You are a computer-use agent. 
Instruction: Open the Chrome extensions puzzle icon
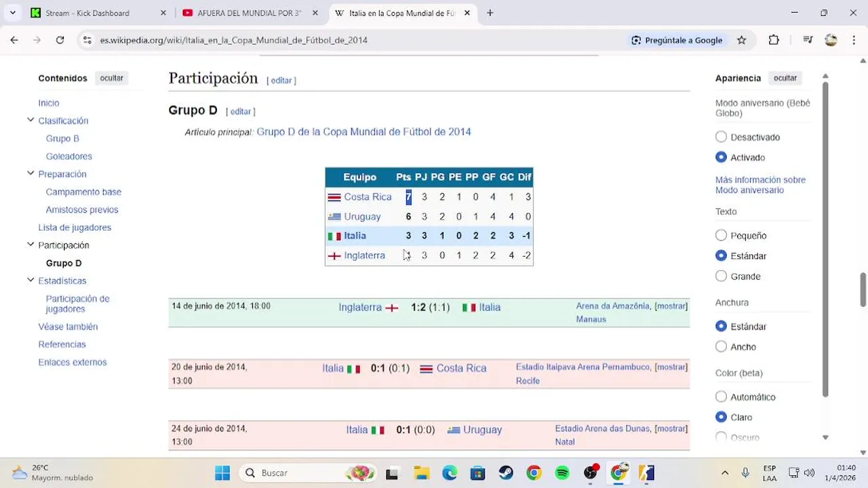click(774, 40)
